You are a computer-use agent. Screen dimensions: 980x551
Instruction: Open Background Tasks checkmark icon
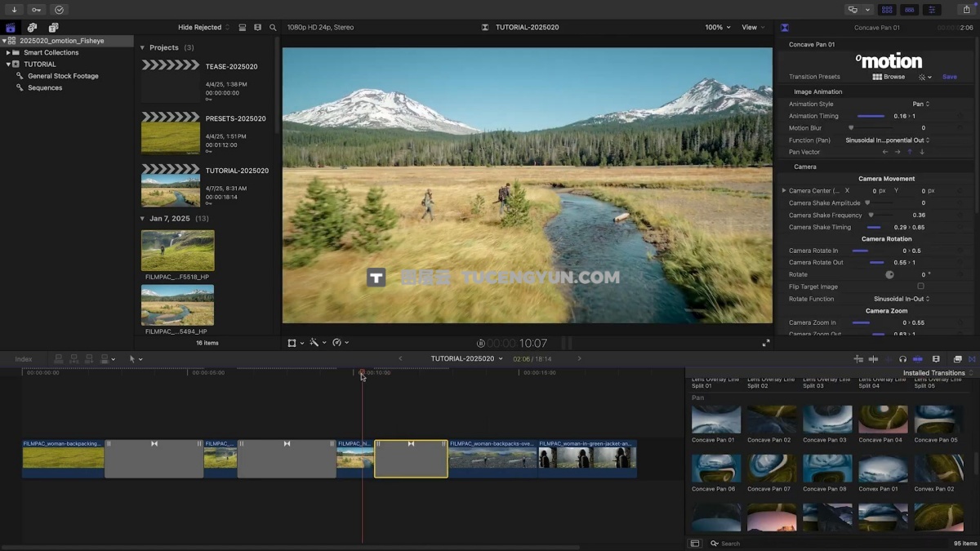click(x=59, y=10)
